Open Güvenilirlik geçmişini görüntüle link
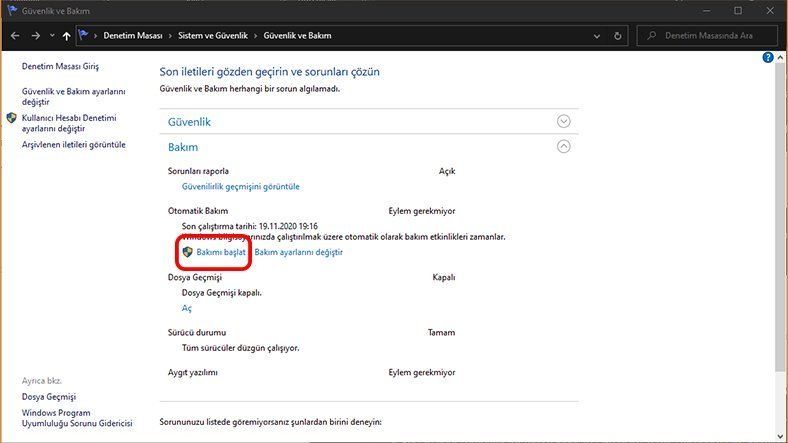This screenshot has height=443, width=788. pos(240,186)
